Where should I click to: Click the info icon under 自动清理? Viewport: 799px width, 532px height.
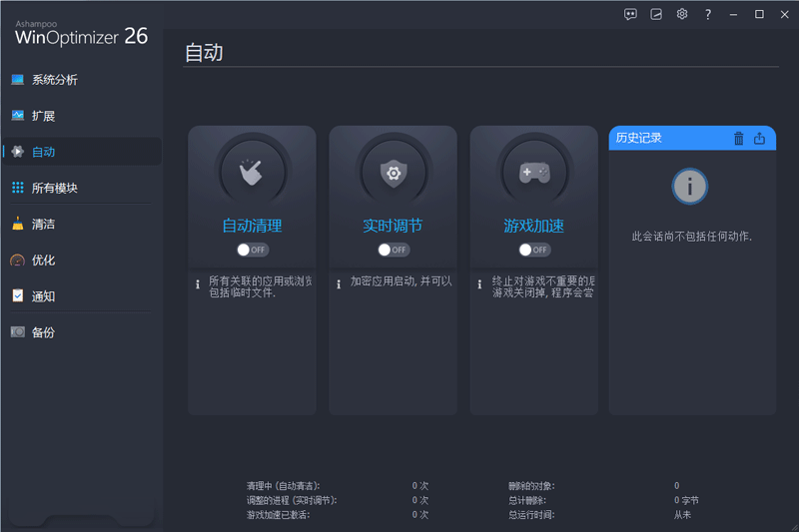click(x=198, y=284)
